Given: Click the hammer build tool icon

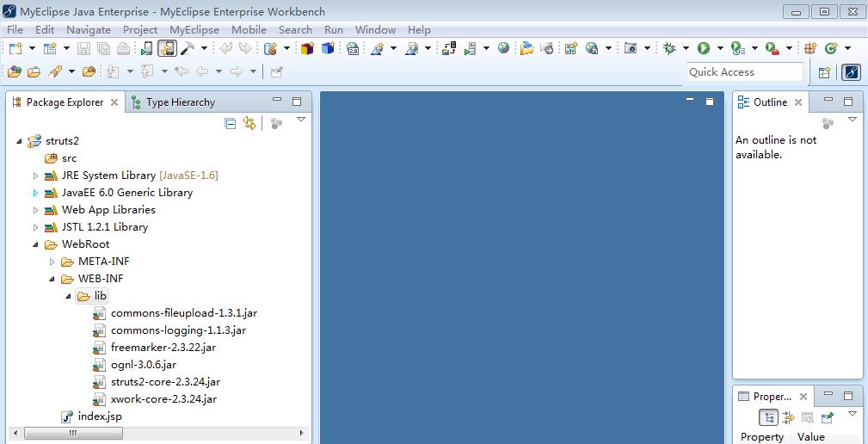Looking at the screenshot, I should 188,49.
